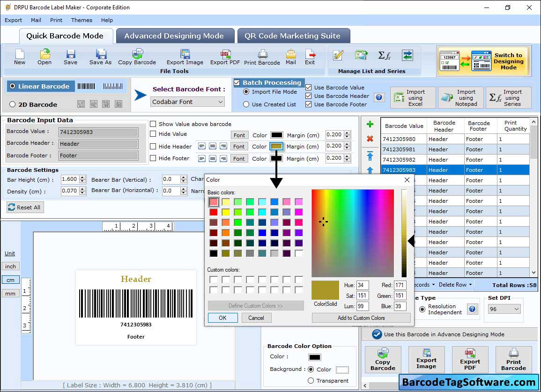Click help icon beside Resolution Independent
Image resolution: width=541 pixels, height=392 pixels.
click(472, 309)
